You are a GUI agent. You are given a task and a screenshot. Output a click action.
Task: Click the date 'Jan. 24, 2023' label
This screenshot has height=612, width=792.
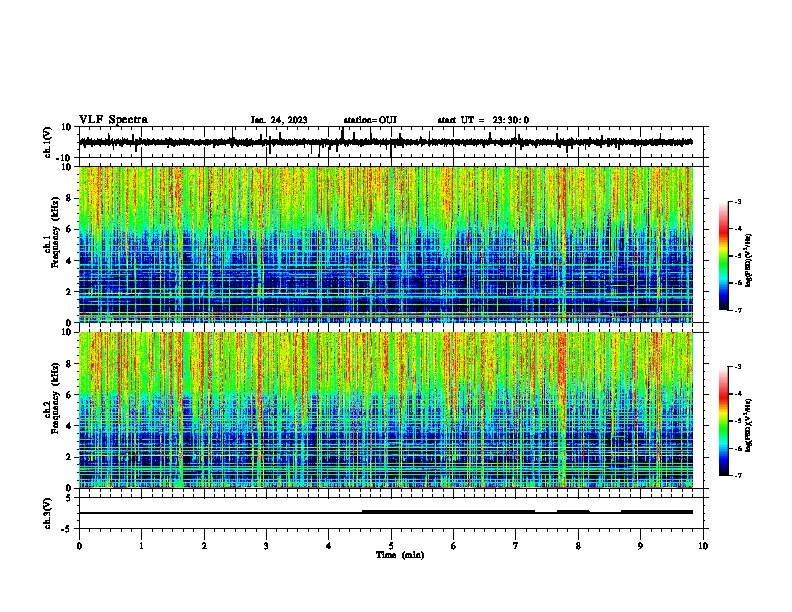(x=279, y=120)
